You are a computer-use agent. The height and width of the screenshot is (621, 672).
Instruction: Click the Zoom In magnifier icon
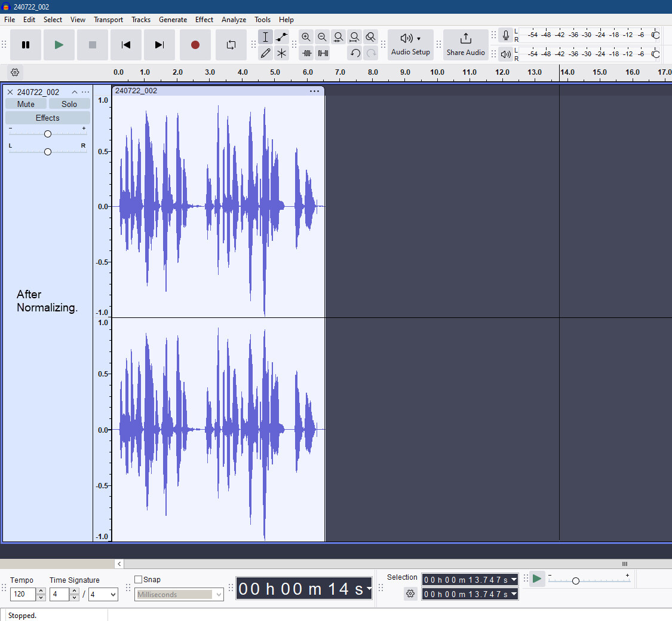306,37
